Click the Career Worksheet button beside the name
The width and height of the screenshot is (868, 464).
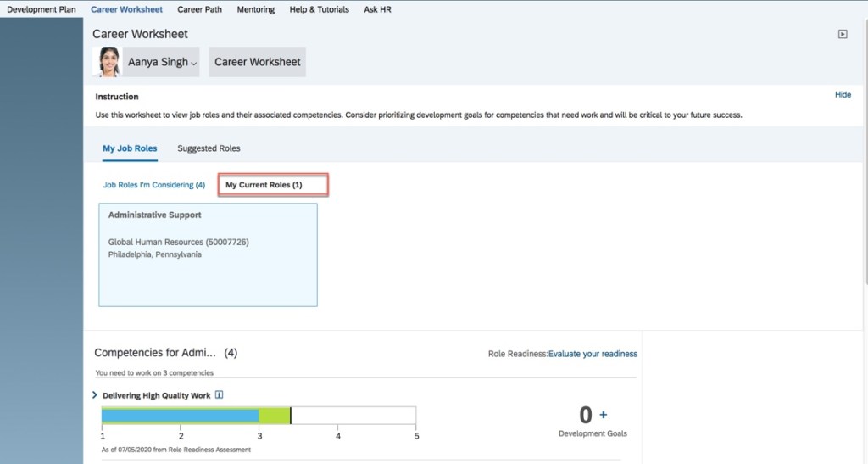coord(257,62)
